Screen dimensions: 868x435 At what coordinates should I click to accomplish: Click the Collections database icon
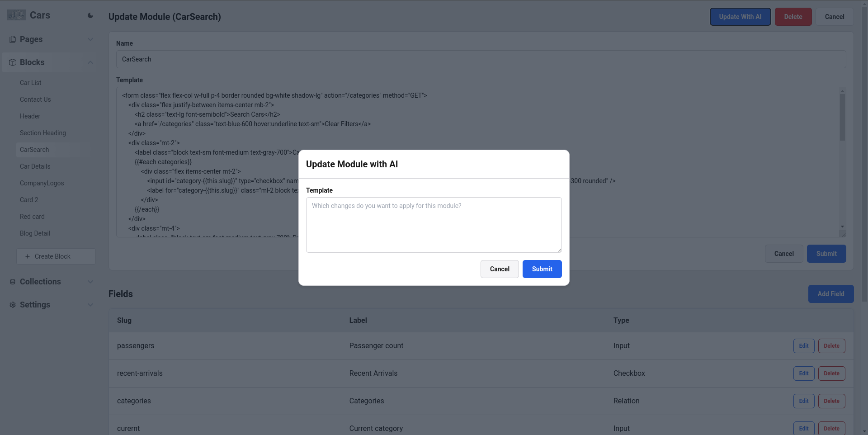click(13, 282)
